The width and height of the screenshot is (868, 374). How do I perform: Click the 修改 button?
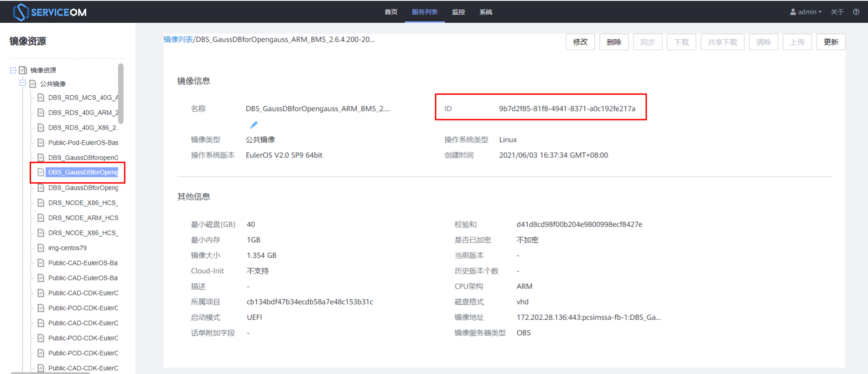tap(580, 42)
